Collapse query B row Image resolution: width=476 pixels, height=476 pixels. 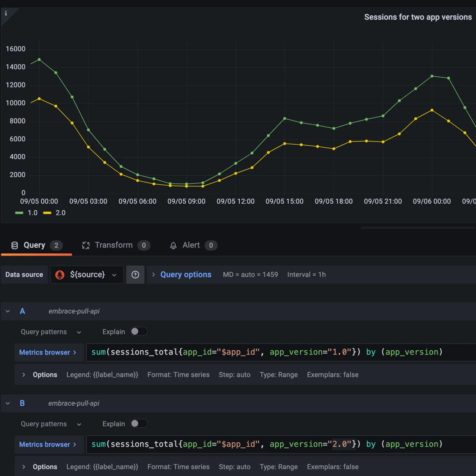8,403
